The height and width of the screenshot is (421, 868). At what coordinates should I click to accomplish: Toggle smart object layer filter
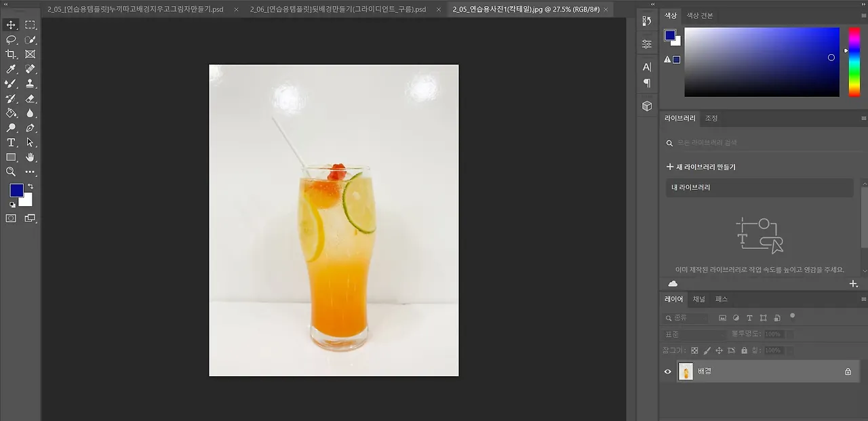[x=776, y=318]
